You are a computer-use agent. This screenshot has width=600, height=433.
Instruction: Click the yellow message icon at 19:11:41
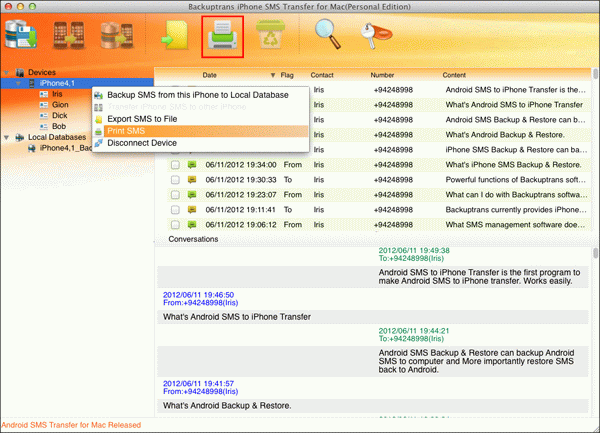[192, 210]
